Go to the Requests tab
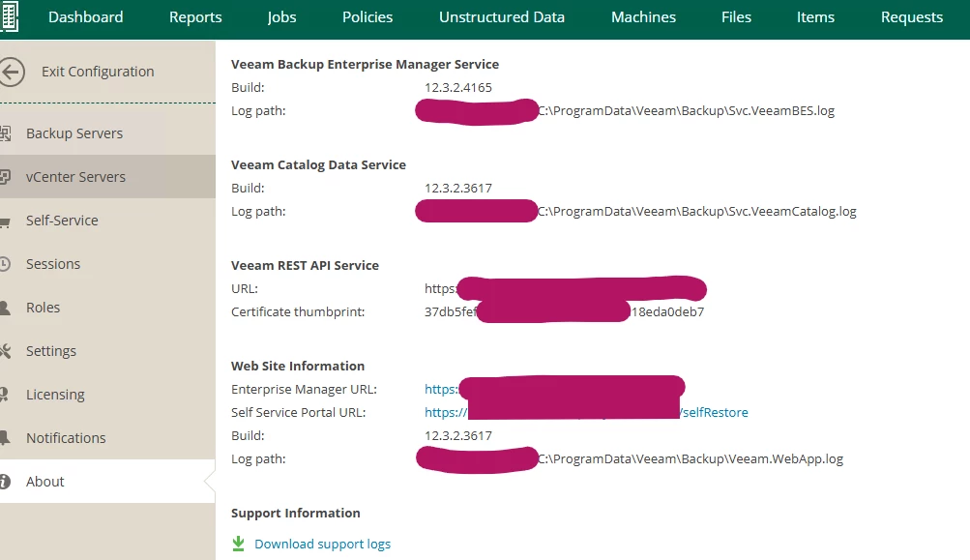Viewport: 970px width, 560px height. (912, 17)
